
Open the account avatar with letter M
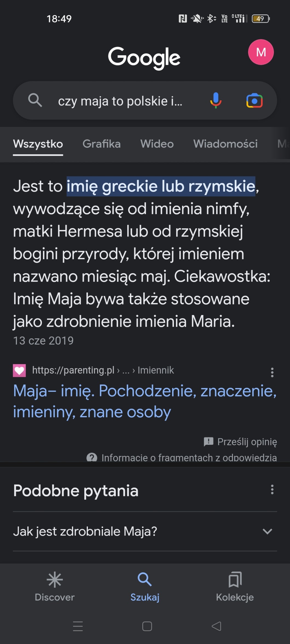(261, 52)
